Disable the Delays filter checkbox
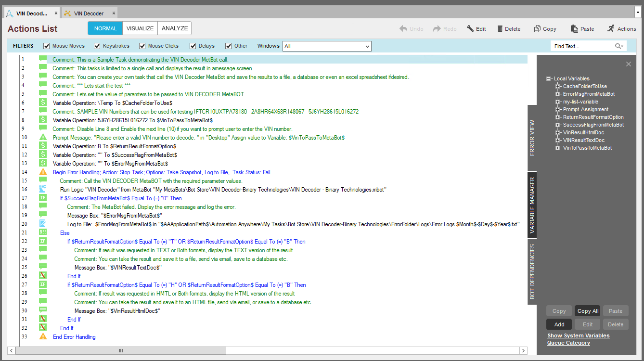The height and width of the screenshot is (361, 644). [x=193, y=46]
